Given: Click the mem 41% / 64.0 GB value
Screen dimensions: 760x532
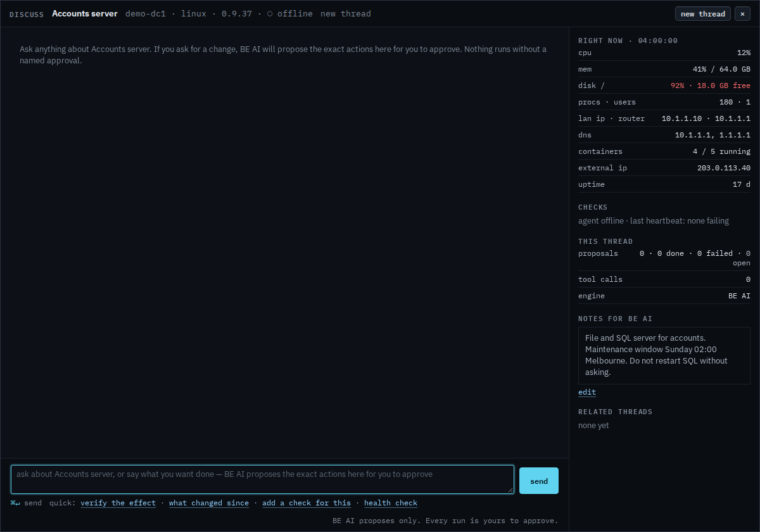Looking at the screenshot, I should [x=721, y=69].
